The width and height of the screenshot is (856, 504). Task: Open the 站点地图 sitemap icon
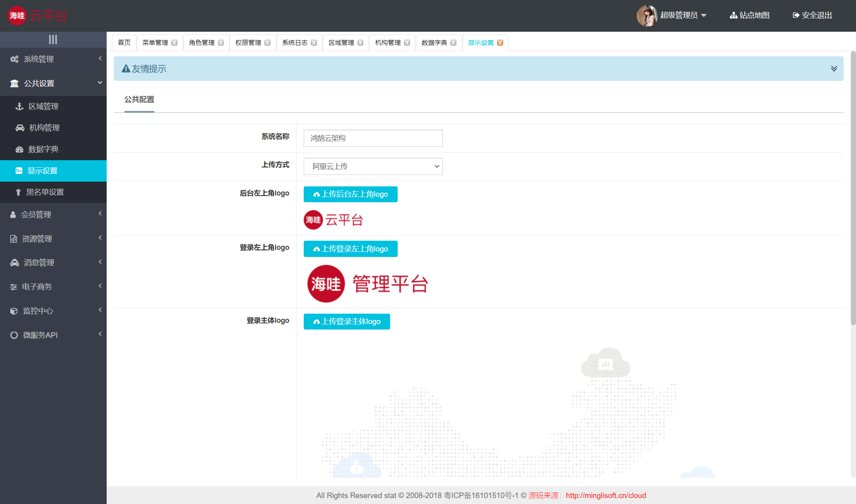point(733,15)
